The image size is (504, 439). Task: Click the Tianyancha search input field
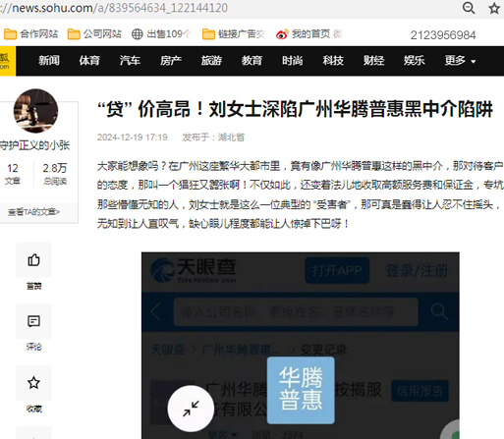pyautogui.click(x=296, y=311)
